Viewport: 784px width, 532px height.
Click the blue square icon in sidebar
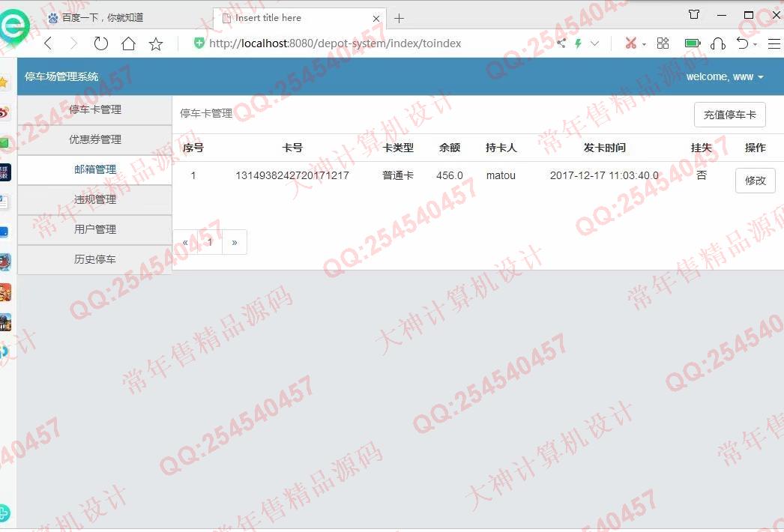click(4, 232)
